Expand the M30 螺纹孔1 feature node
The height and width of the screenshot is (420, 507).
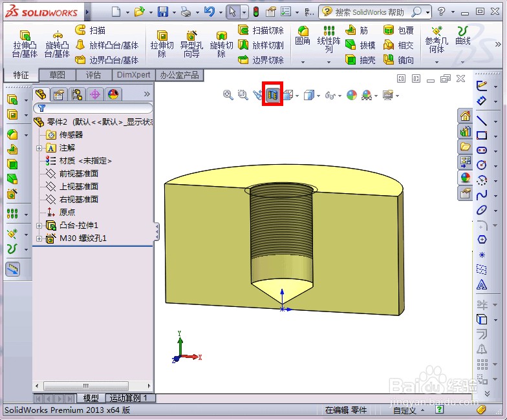pyautogui.click(x=39, y=238)
